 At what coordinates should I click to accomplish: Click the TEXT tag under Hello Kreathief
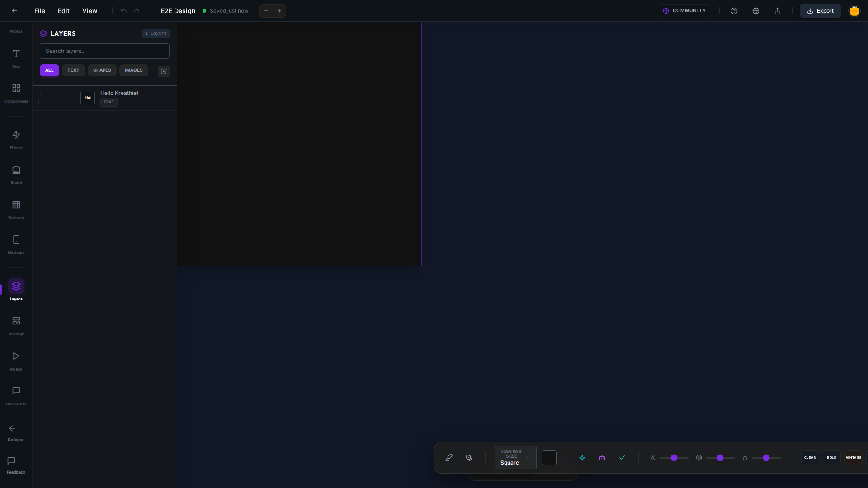109,102
